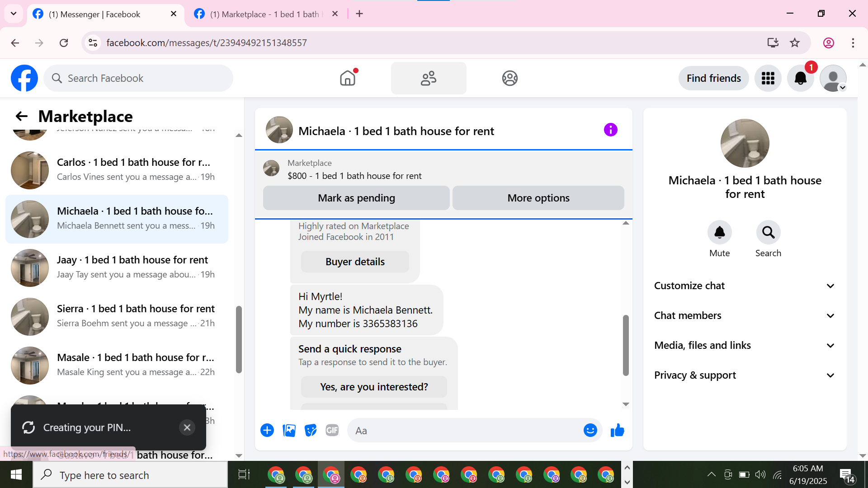
Task: Click the listing thumbnail in Marketplace banner
Action: click(x=271, y=168)
